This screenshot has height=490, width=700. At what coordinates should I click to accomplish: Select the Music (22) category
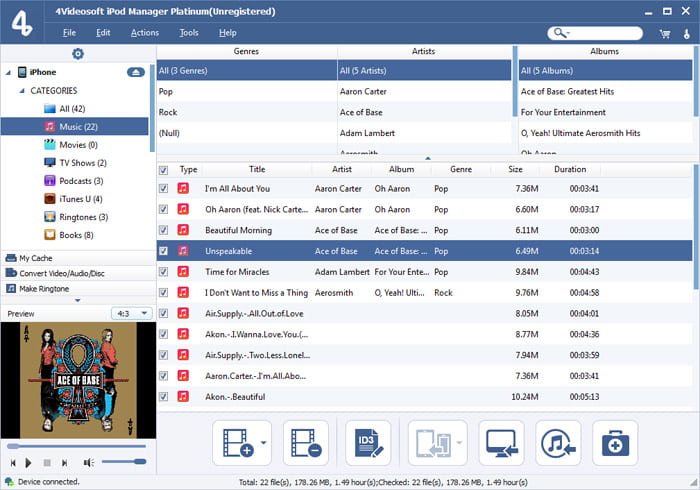tap(75, 127)
